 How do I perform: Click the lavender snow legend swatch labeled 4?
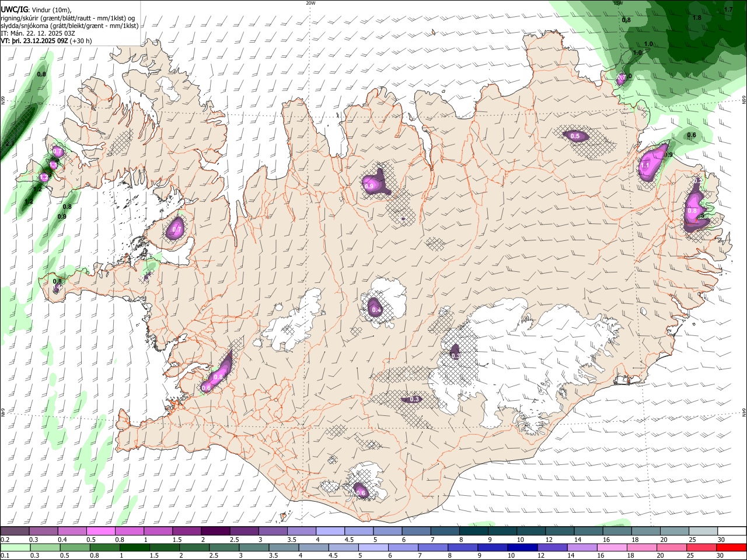330,531
